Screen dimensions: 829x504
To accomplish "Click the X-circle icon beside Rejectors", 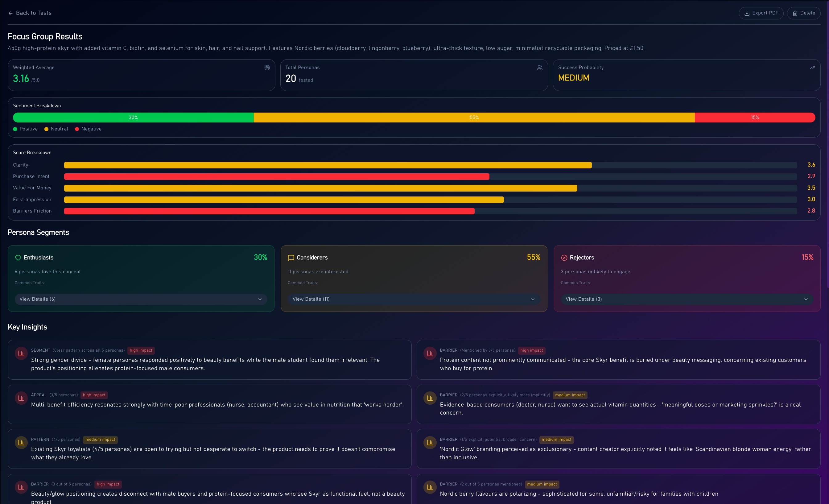I will [x=564, y=258].
